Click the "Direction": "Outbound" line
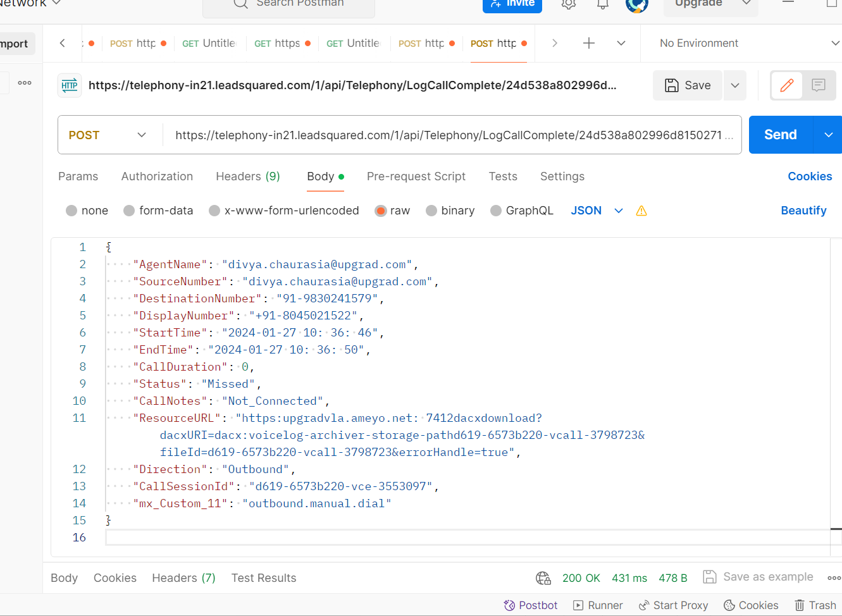The width and height of the screenshot is (842, 616). [214, 469]
